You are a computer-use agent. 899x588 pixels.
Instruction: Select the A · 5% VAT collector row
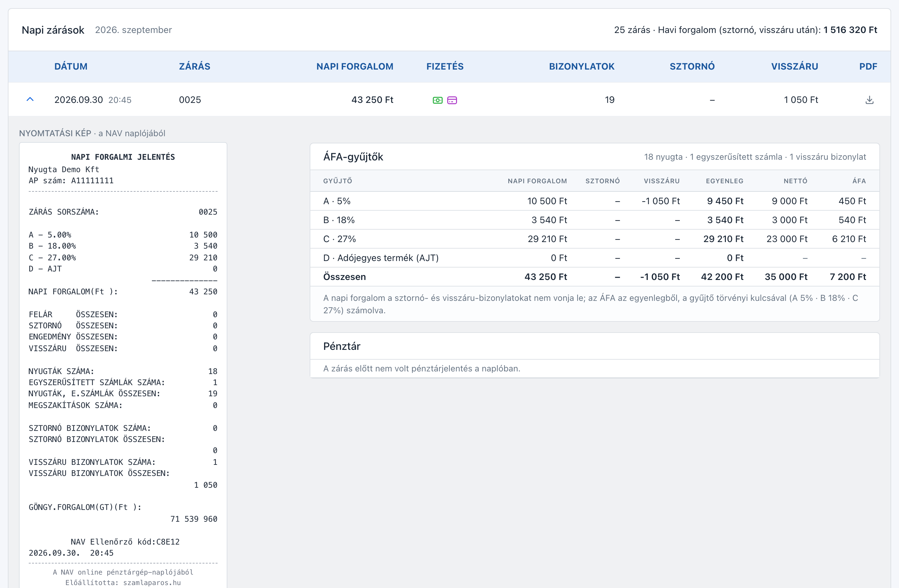click(x=595, y=201)
